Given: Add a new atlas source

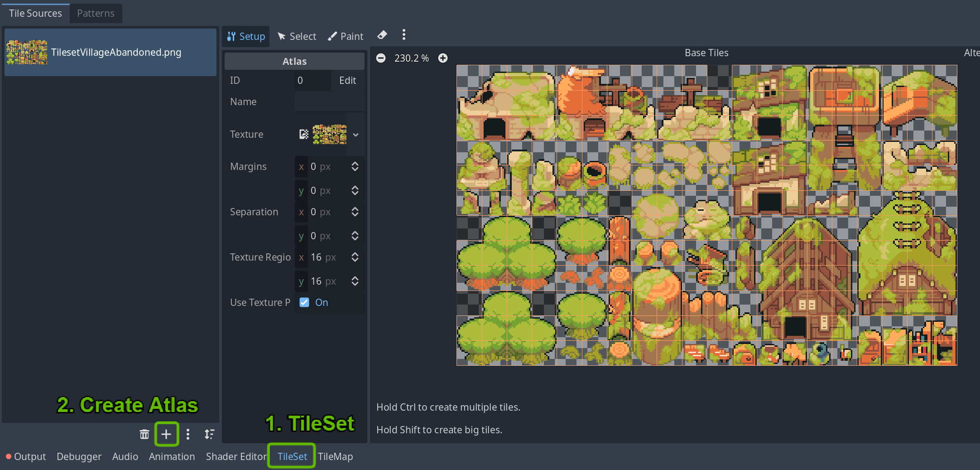Looking at the screenshot, I should [166, 434].
